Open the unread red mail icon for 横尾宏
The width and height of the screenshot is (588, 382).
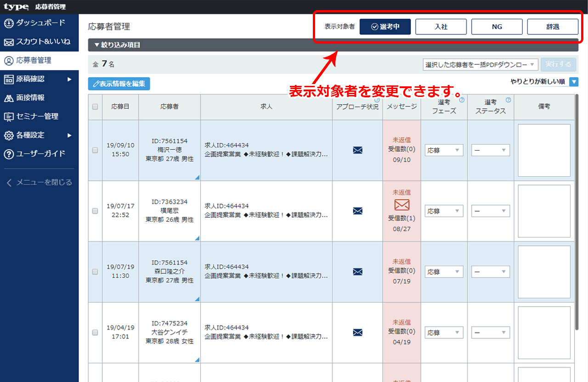(x=401, y=205)
